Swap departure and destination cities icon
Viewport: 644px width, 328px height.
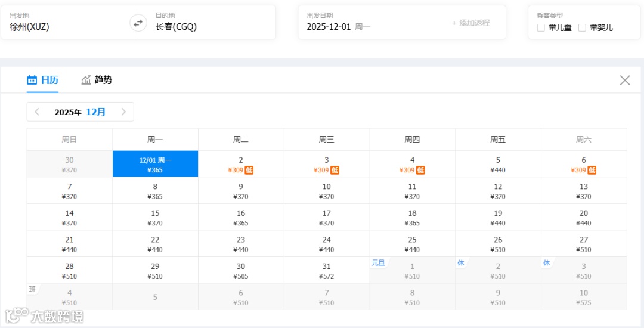pyautogui.click(x=138, y=23)
